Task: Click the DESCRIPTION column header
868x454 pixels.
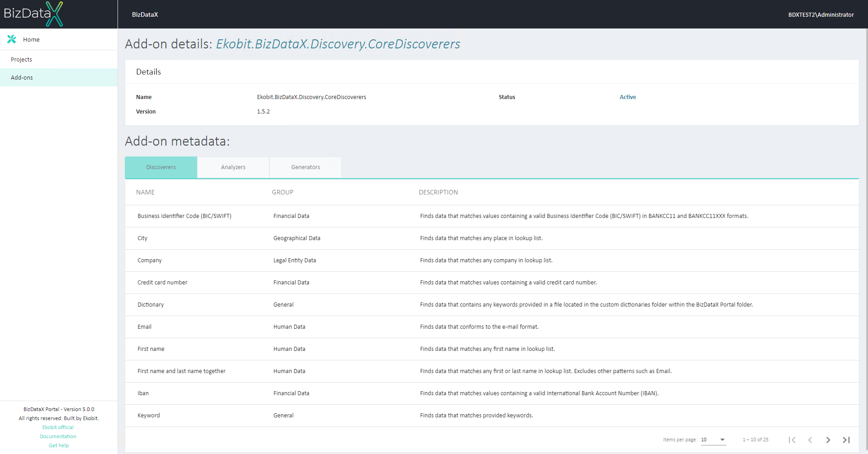Action: 438,192
